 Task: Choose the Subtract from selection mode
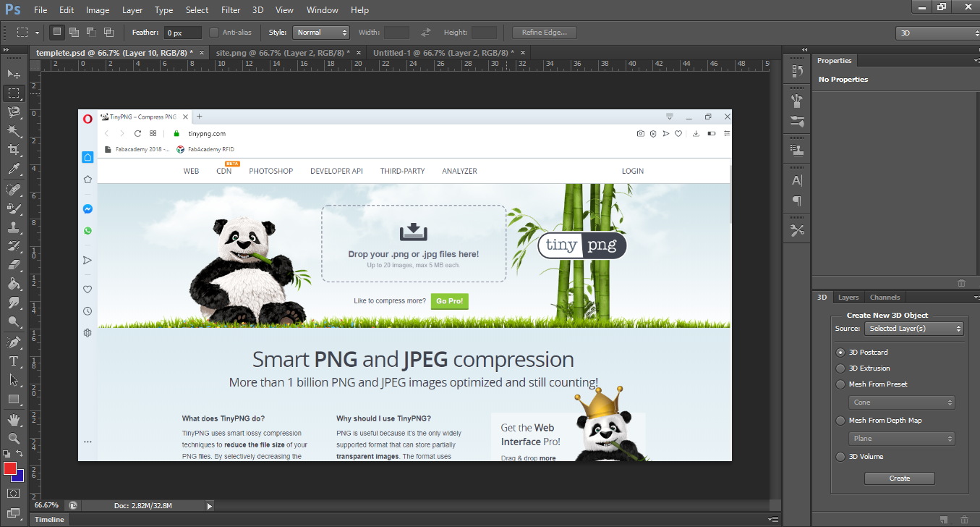point(92,33)
